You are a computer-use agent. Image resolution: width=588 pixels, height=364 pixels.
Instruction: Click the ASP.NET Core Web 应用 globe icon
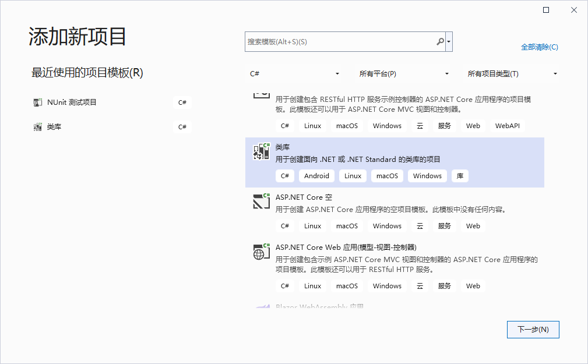click(262, 251)
